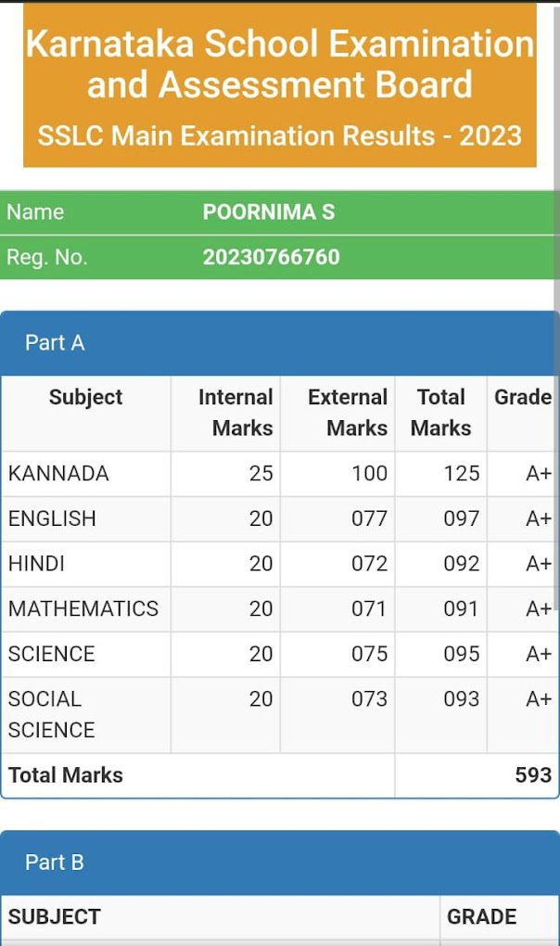Image resolution: width=560 pixels, height=946 pixels.
Task: Select the KANNADA subject row
Action: (280, 474)
